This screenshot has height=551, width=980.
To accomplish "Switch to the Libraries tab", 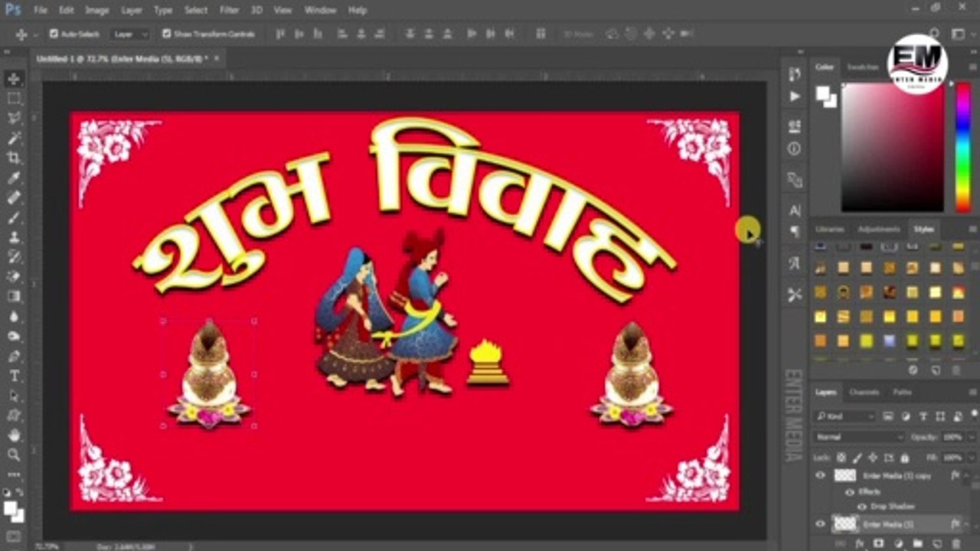I will pos(829,229).
